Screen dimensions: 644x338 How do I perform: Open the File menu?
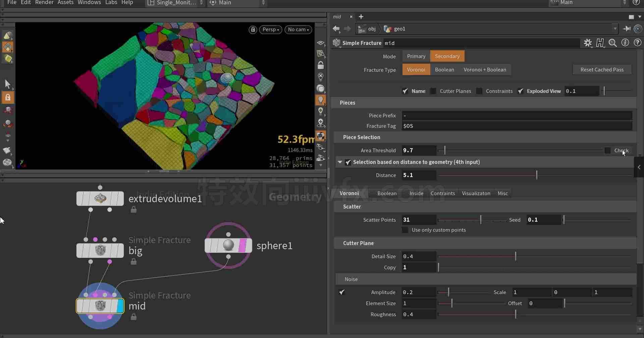(x=12, y=3)
